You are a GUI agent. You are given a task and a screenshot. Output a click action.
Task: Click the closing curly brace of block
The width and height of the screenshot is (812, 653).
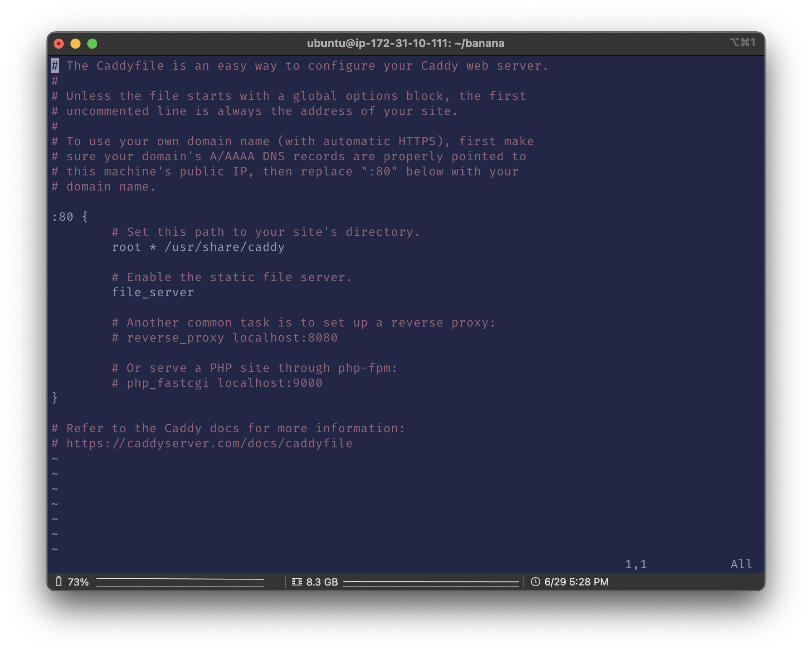pos(55,397)
